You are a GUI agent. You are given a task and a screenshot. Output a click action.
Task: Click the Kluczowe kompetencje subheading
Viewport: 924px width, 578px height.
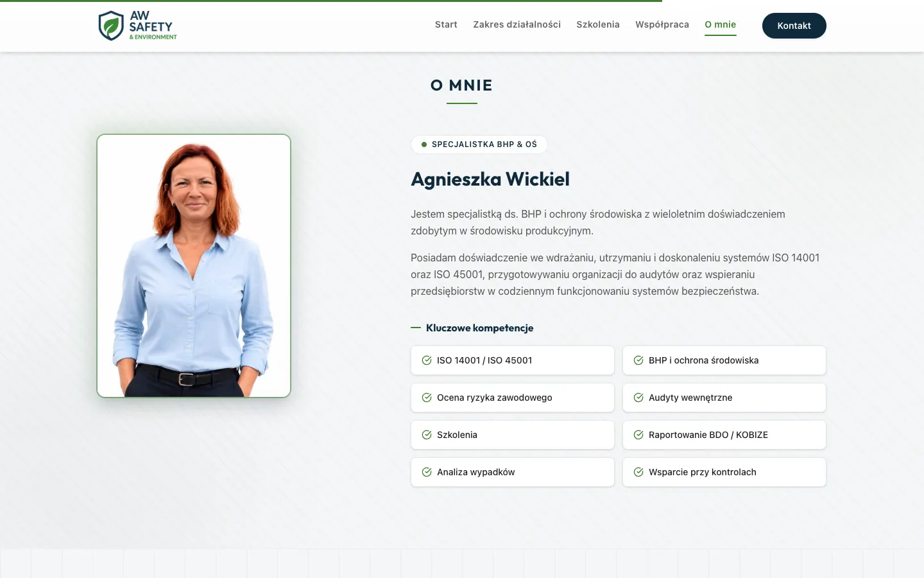pos(480,328)
